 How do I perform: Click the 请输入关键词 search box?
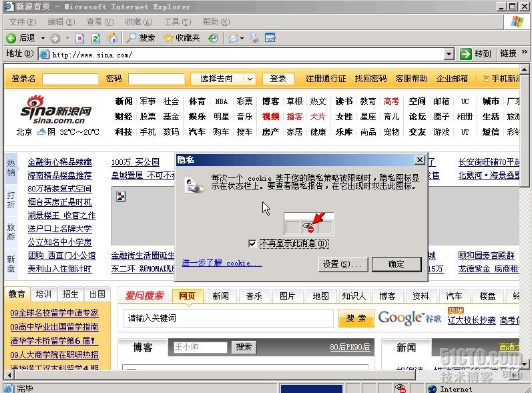click(x=228, y=318)
